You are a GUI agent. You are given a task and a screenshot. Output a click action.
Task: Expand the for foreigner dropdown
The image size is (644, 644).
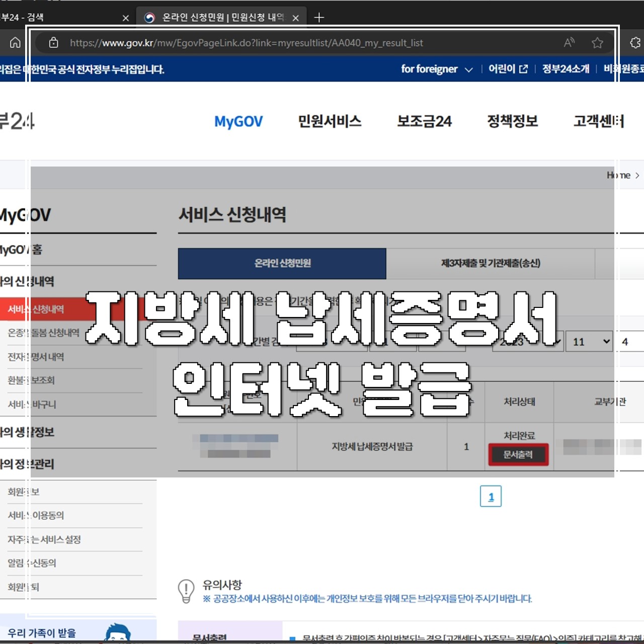pos(437,69)
